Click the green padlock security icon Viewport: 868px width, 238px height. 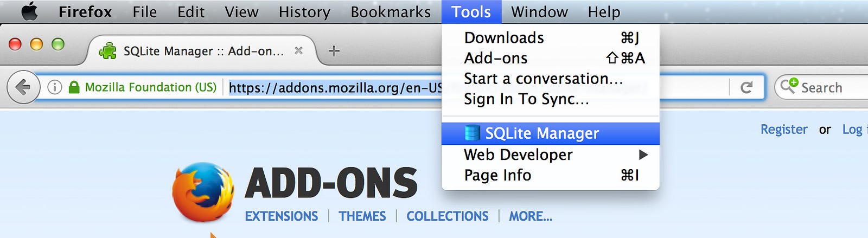74,87
